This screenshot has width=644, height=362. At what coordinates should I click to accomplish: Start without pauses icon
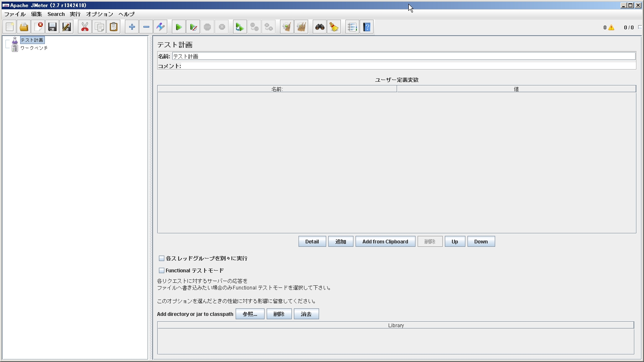[193, 27]
